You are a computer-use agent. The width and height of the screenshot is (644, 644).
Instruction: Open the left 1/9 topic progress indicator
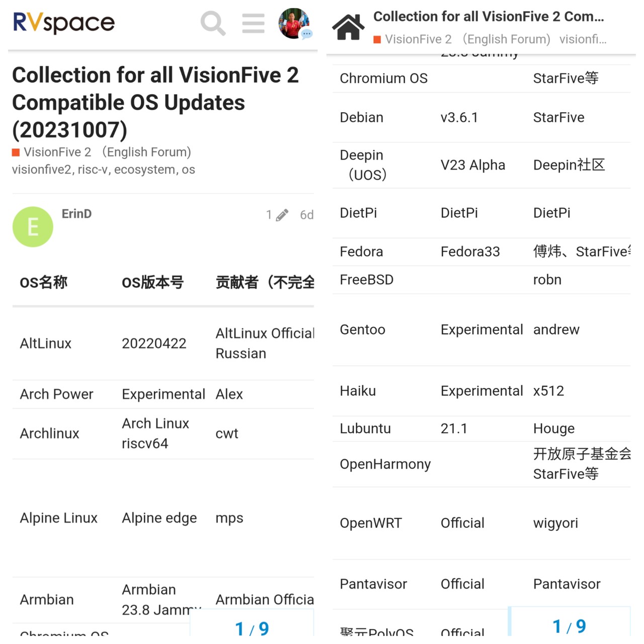252,627
